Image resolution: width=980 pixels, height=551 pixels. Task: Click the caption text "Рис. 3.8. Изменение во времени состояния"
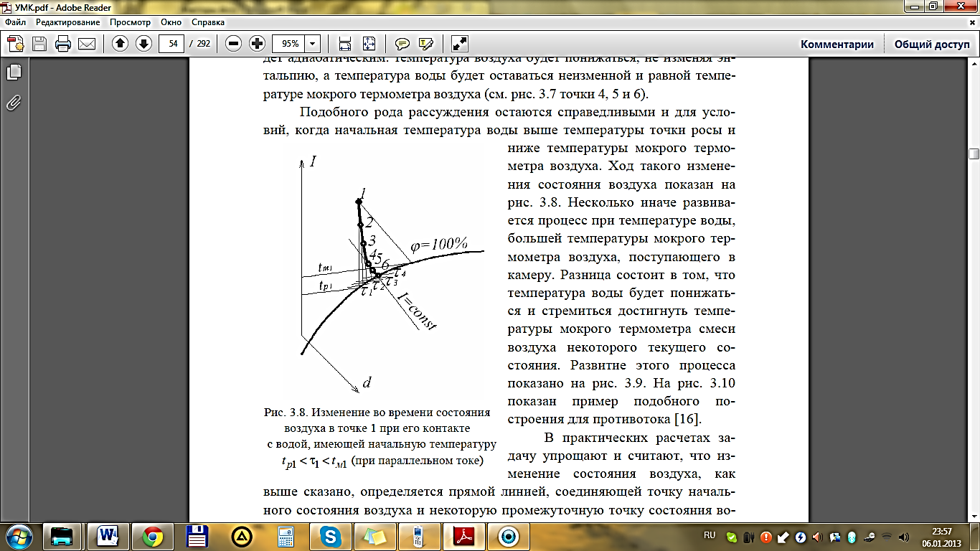coord(377,413)
